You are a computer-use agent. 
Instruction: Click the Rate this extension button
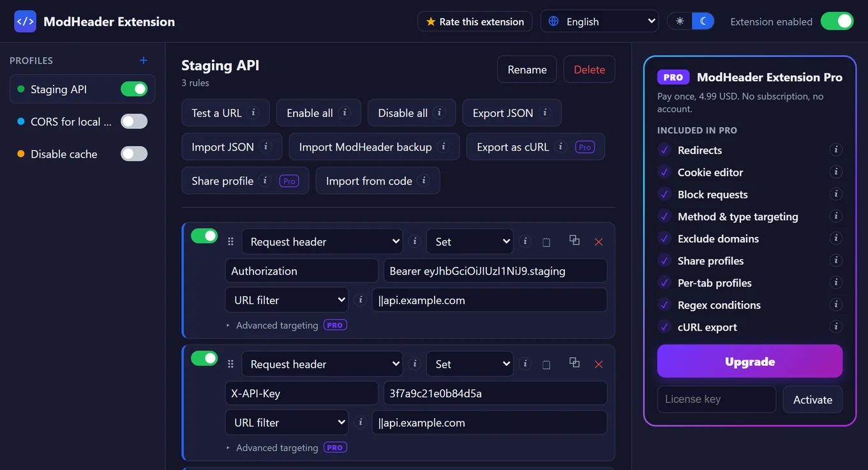point(475,21)
